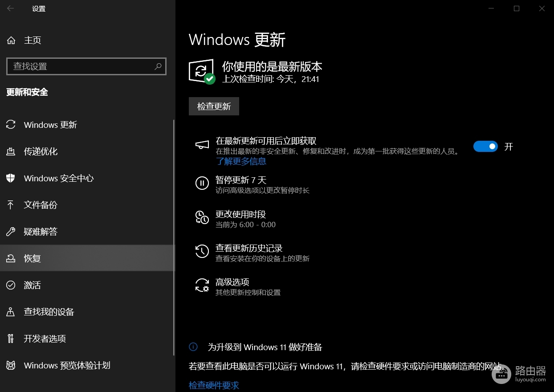The height and width of the screenshot is (392, 554).
Task: Click the shield icon for Windows 安全中心
Action: click(x=11, y=178)
